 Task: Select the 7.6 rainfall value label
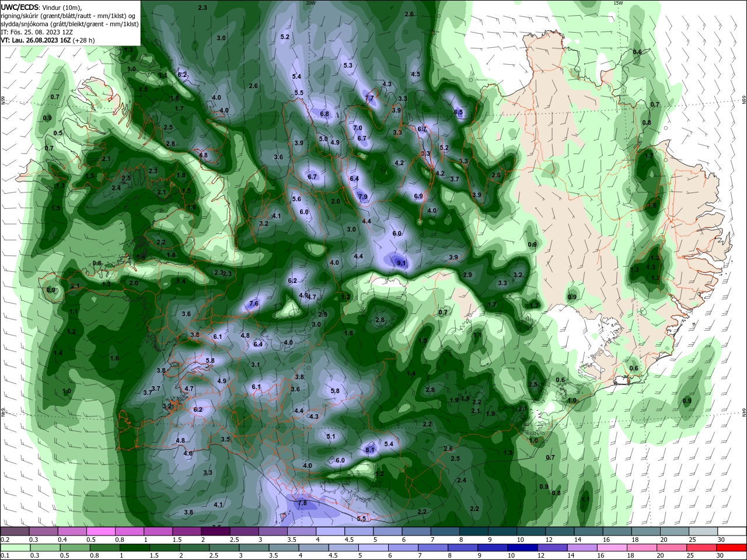(254, 303)
